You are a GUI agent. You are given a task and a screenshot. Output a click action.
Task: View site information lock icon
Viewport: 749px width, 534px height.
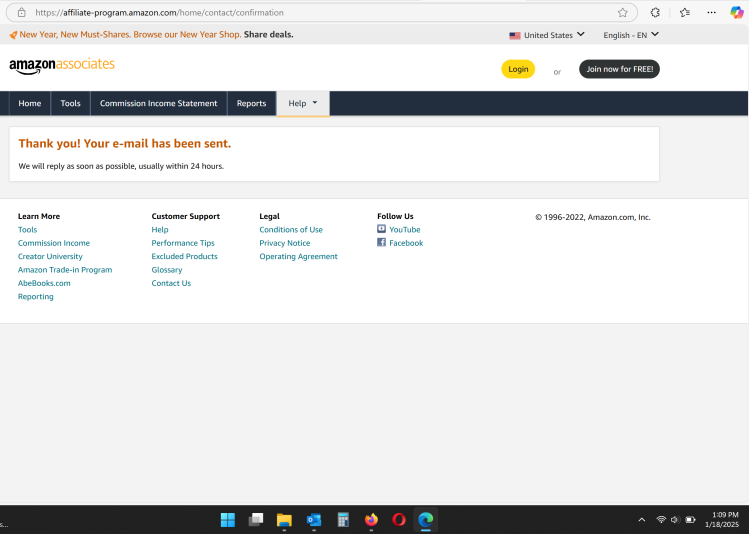tap(21, 13)
